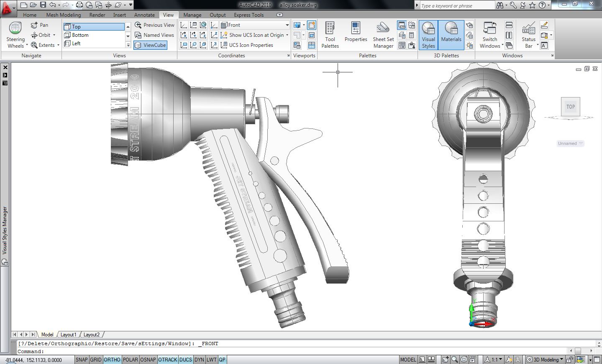The width and height of the screenshot is (602, 364).
Task: Open the Unnamed UCS dropdown below ViewCube
Action: point(570,144)
